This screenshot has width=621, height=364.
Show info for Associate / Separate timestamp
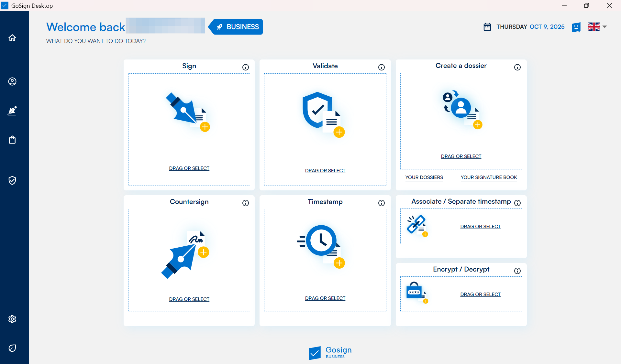517,203
